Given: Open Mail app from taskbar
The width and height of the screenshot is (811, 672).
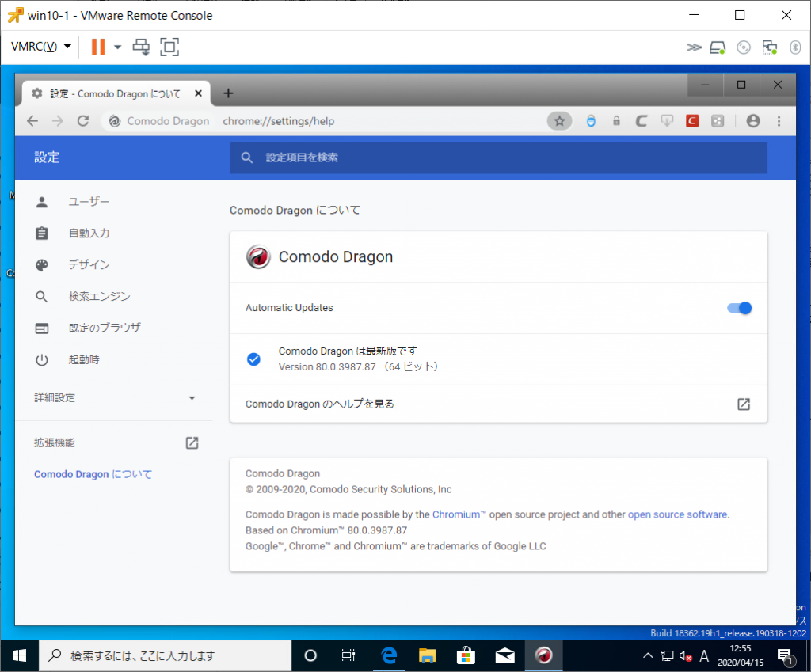Looking at the screenshot, I should point(504,655).
